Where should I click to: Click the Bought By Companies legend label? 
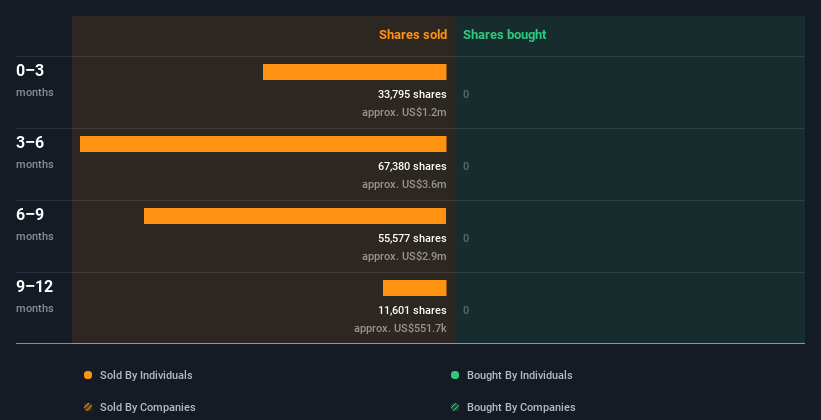[521, 407]
